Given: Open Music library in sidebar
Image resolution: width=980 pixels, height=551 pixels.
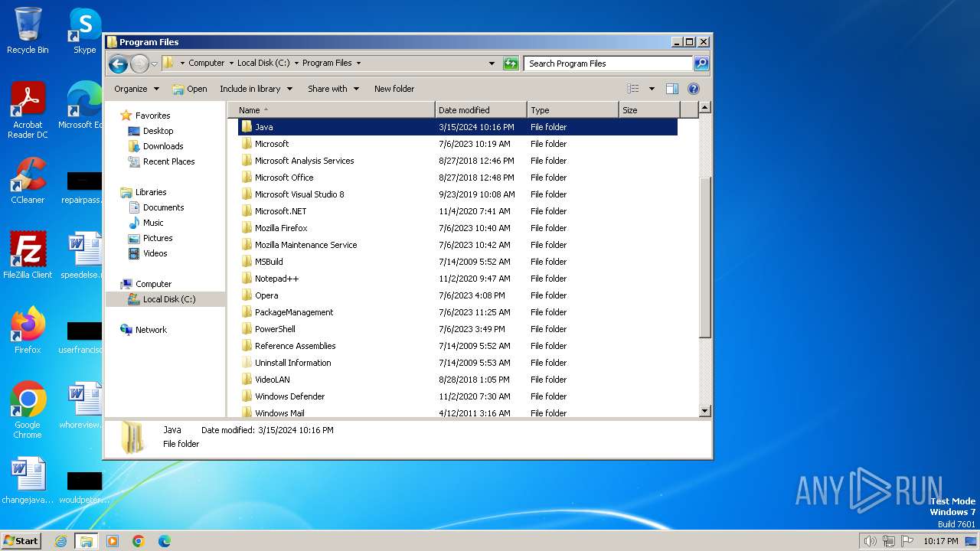Looking at the screenshot, I should pyautogui.click(x=153, y=223).
